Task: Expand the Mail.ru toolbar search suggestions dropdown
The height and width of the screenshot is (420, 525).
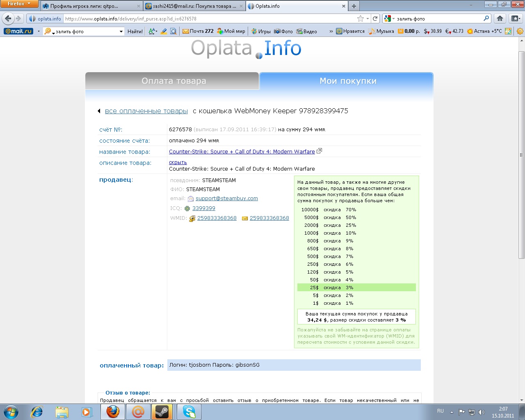Action: point(121,32)
